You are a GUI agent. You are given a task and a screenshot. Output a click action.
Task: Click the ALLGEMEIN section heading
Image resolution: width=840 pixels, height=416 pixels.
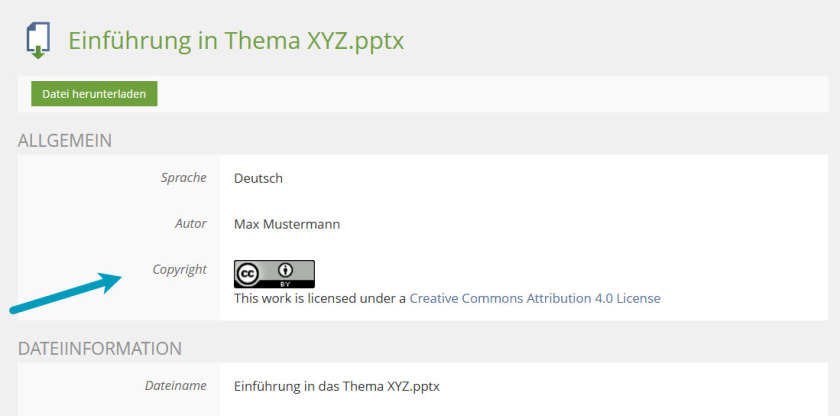(64, 140)
